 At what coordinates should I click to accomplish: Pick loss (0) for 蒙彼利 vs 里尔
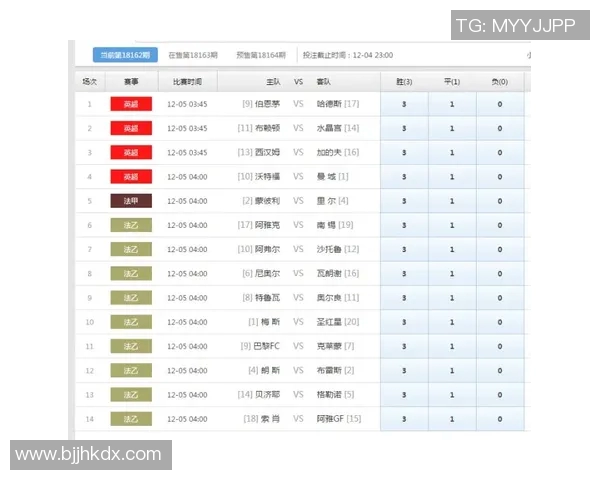point(500,201)
